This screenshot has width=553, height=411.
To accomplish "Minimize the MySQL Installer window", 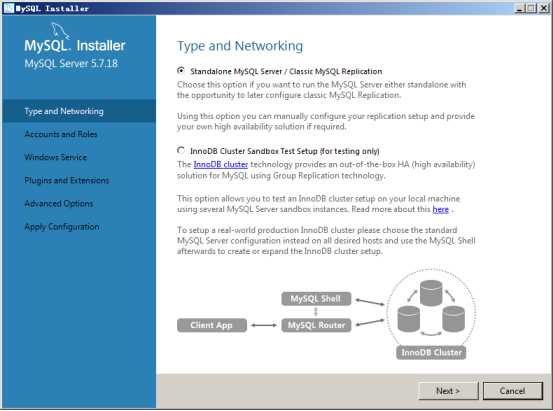I will tap(519, 8).
